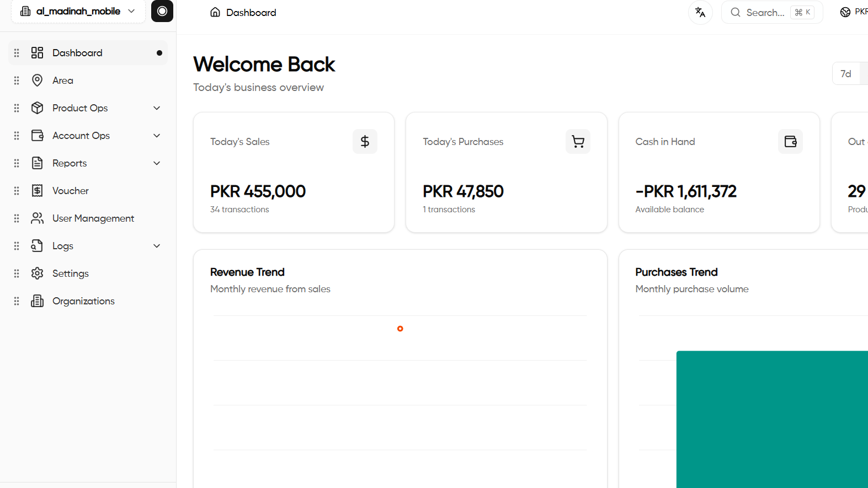868x488 pixels.
Task: Click the drag handle beside Area
Action: click(x=17, y=81)
